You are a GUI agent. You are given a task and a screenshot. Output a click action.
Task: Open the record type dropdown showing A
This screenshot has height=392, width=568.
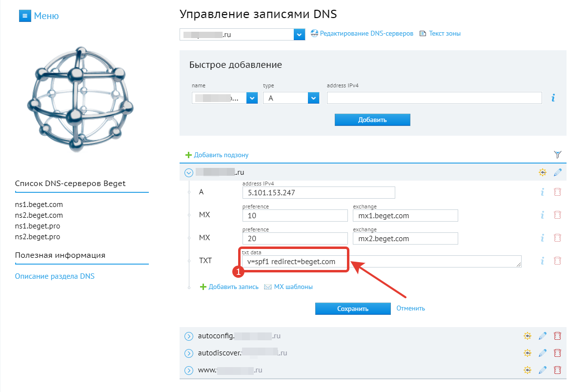click(313, 98)
